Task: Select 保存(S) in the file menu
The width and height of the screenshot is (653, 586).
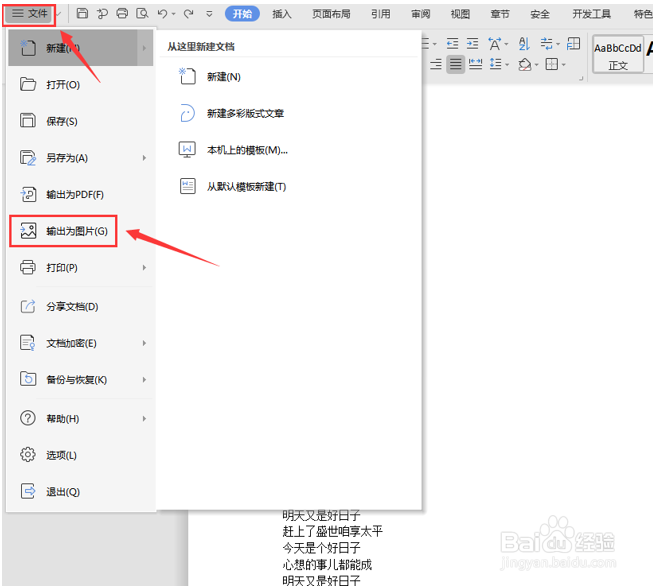Action: coord(81,121)
